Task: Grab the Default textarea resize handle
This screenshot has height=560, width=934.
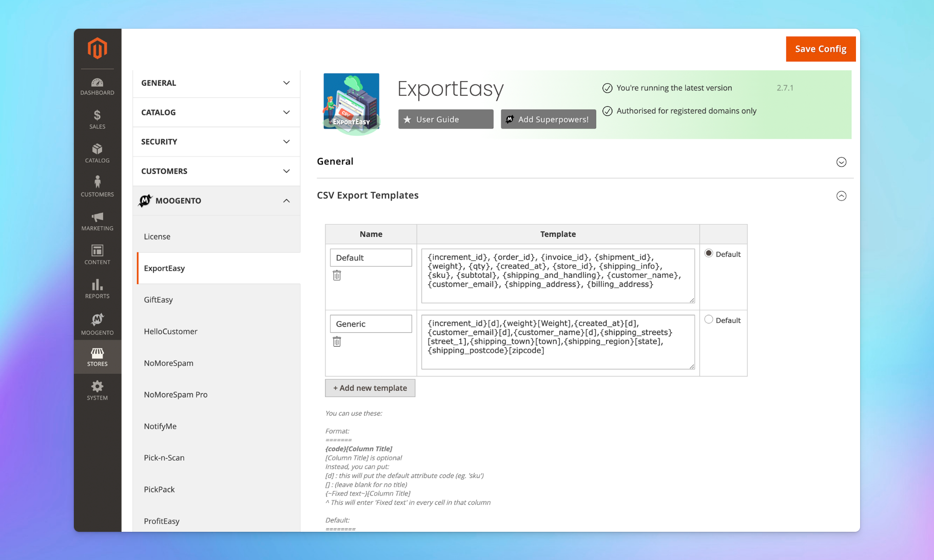Action: coord(691,300)
